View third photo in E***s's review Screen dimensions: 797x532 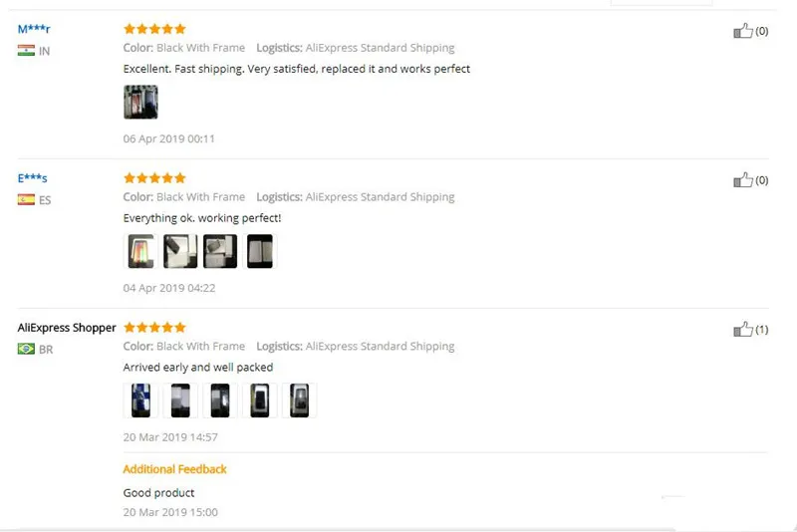pos(220,251)
